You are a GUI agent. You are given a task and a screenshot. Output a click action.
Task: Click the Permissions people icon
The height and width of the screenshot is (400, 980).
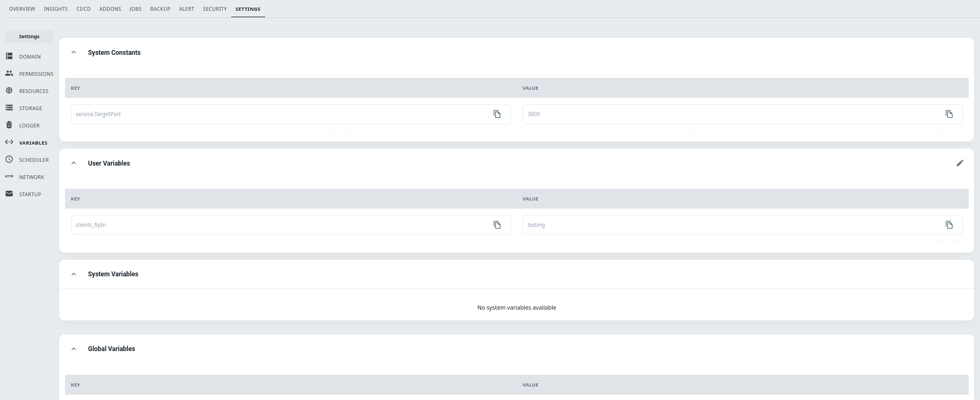pos(9,73)
